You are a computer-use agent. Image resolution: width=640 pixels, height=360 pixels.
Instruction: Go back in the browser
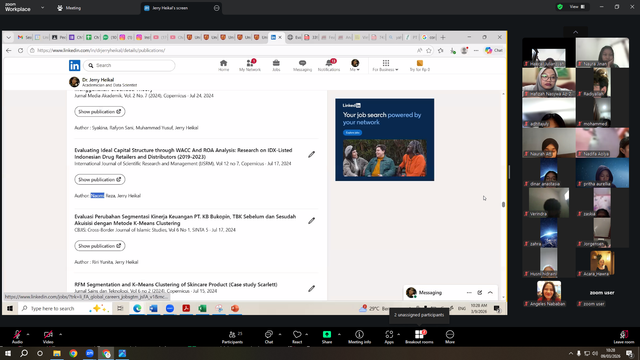pyautogui.click(x=9, y=50)
